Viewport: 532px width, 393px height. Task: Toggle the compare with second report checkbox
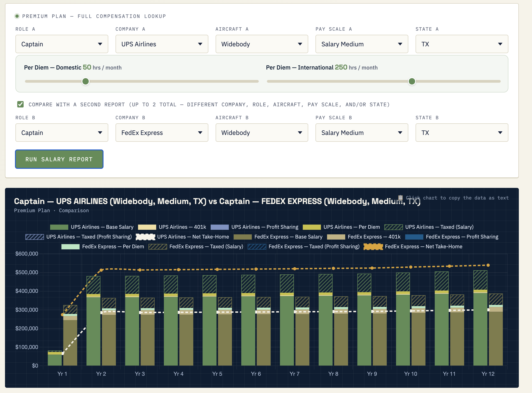(x=20, y=104)
